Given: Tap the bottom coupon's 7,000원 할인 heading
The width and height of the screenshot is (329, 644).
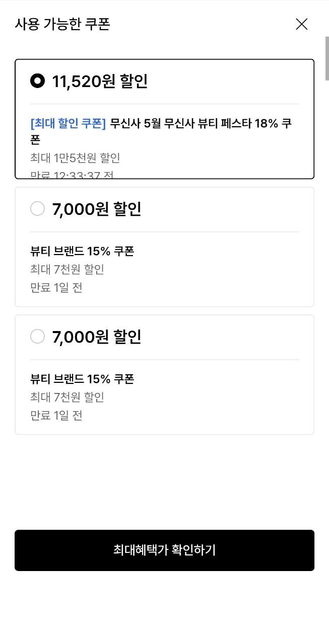Looking at the screenshot, I should pos(96,337).
